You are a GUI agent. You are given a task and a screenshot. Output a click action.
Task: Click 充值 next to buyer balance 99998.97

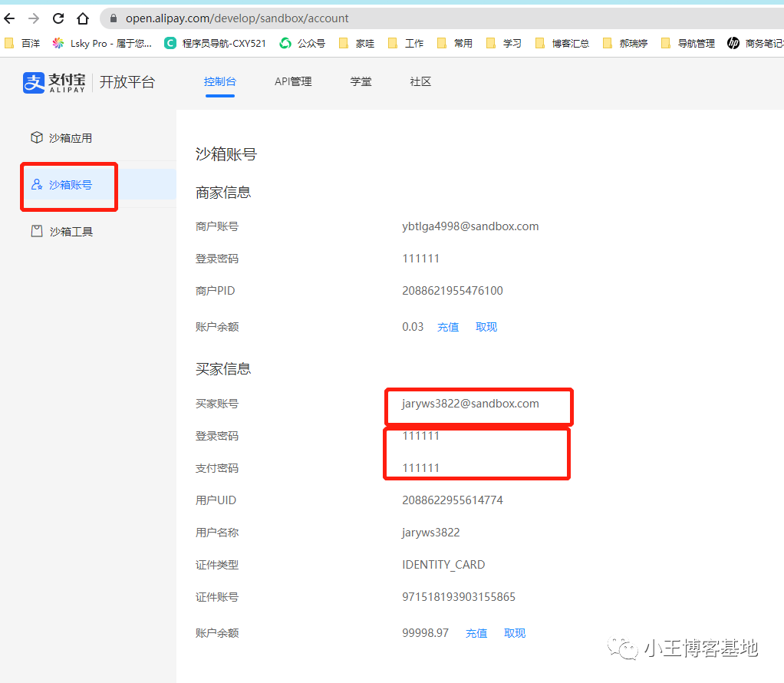click(x=476, y=633)
